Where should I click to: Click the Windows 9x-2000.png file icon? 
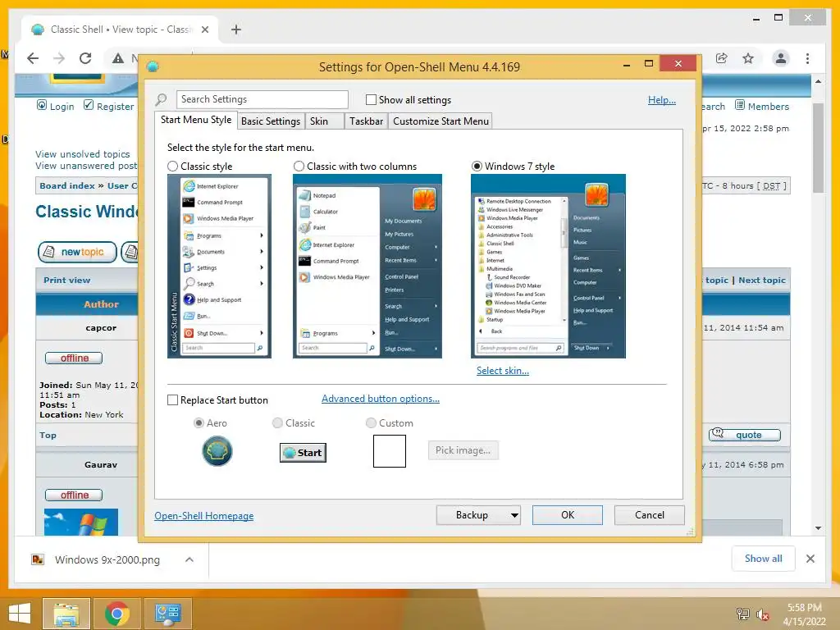pos(38,559)
